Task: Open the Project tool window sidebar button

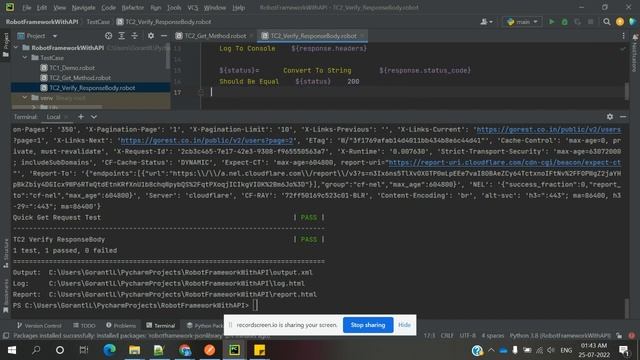Action: point(6,45)
